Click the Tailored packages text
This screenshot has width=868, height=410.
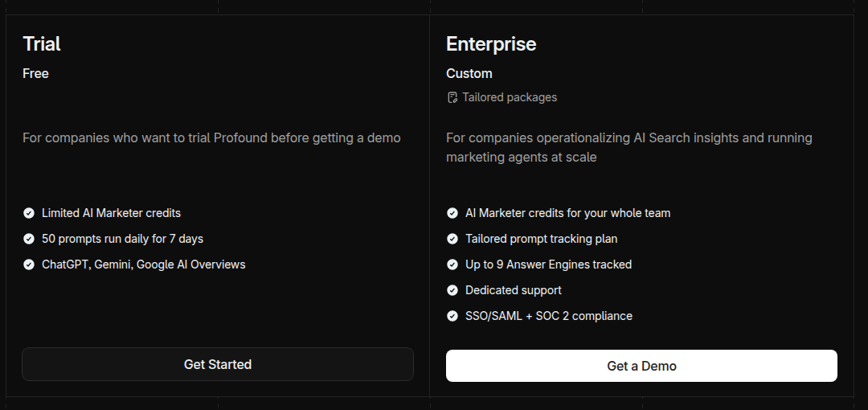click(510, 97)
